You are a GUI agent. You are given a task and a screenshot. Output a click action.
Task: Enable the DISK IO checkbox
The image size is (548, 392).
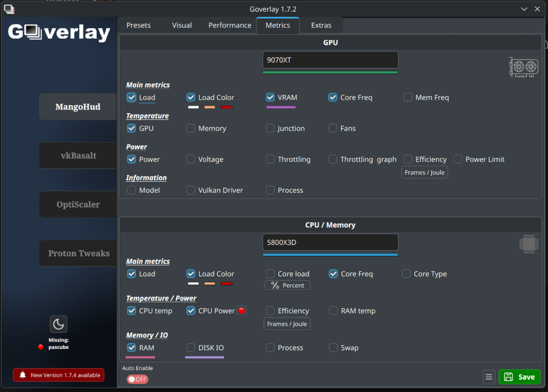tap(191, 348)
